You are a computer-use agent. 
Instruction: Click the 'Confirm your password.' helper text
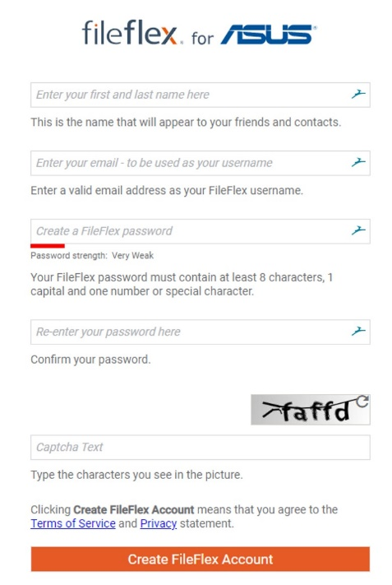(90, 360)
